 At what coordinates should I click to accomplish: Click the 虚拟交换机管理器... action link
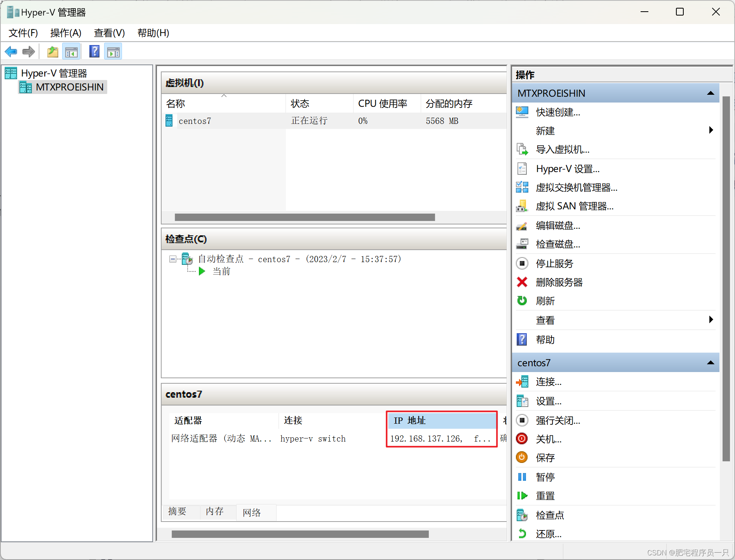pos(577,188)
